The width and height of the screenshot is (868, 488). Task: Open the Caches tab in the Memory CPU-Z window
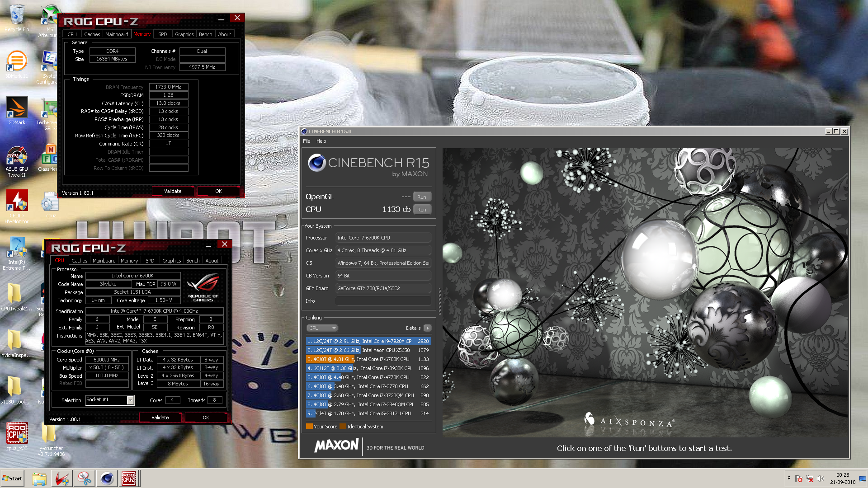point(92,34)
